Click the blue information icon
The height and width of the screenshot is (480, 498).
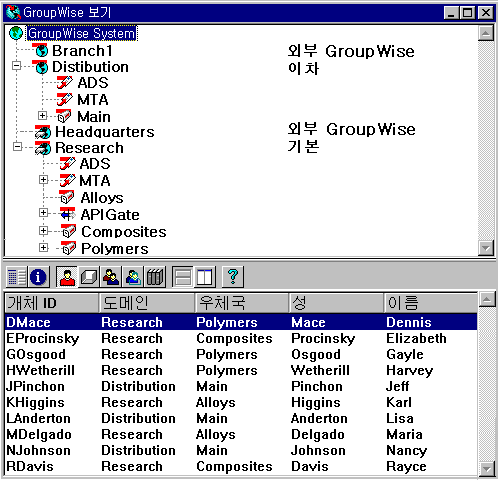pyautogui.click(x=38, y=277)
